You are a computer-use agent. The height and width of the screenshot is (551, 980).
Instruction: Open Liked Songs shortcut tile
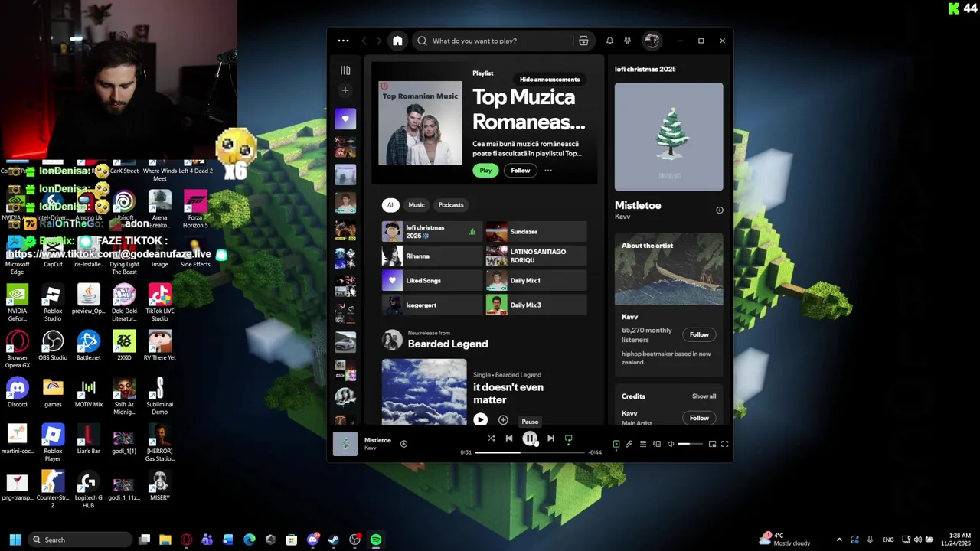tap(432, 281)
